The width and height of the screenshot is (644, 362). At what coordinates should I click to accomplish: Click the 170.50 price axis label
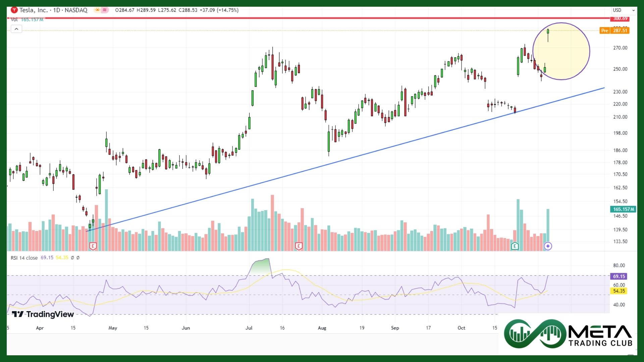click(x=620, y=174)
